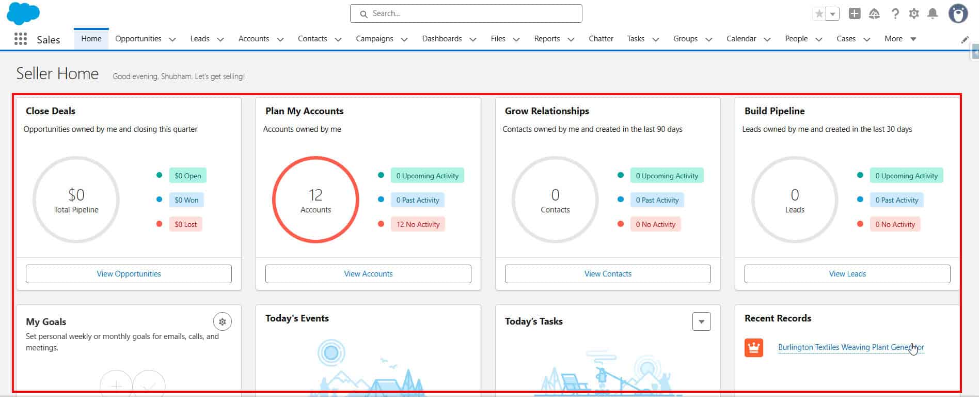Expand the Reports tab chevron
980x400 pixels.
[x=571, y=39]
